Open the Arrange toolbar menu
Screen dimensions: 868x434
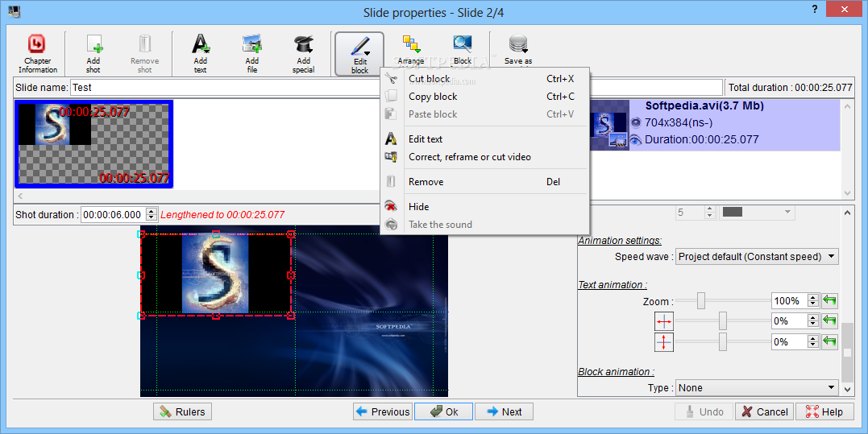pyautogui.click(x=411, y=50)
